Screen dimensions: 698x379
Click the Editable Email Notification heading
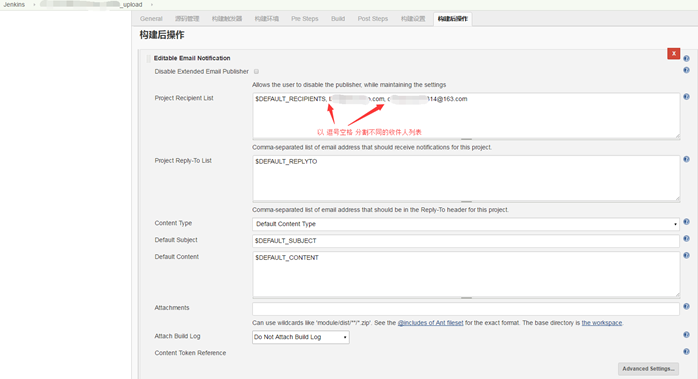[192, 58]
